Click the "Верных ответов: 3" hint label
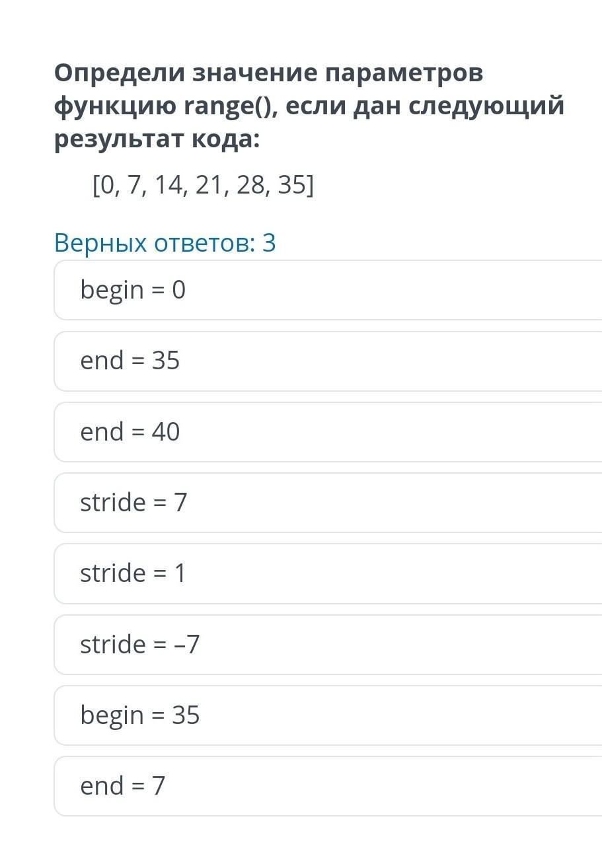The height and width of the screenshot is (868, 602). [165, 243]
